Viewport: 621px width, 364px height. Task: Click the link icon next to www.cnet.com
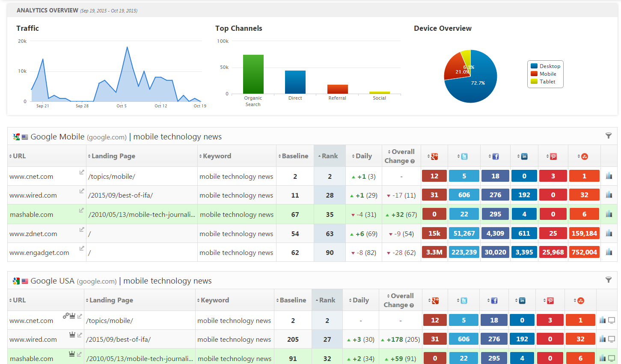pyautogui.click(x=65, y=316)
